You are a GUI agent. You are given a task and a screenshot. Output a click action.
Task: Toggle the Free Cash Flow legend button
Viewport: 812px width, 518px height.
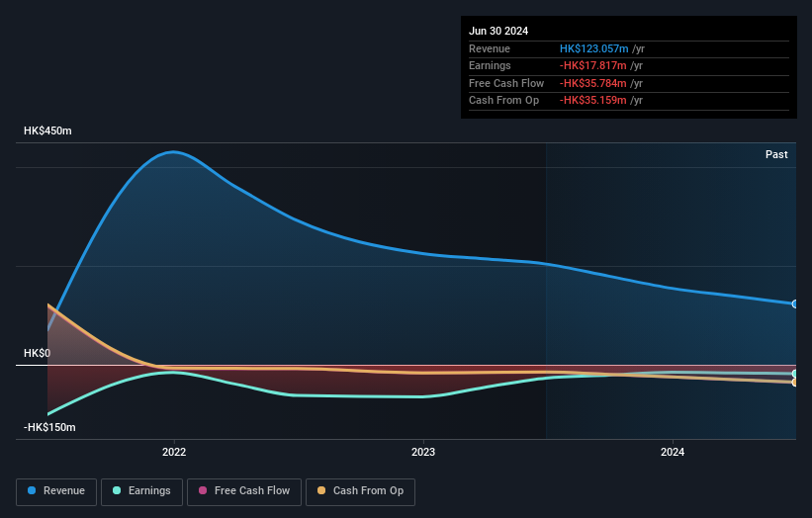pyautogui.click(x=244, y=491)
